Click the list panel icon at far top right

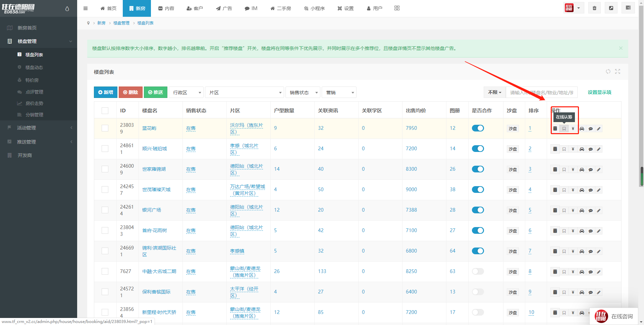click(x=628, y=8)
